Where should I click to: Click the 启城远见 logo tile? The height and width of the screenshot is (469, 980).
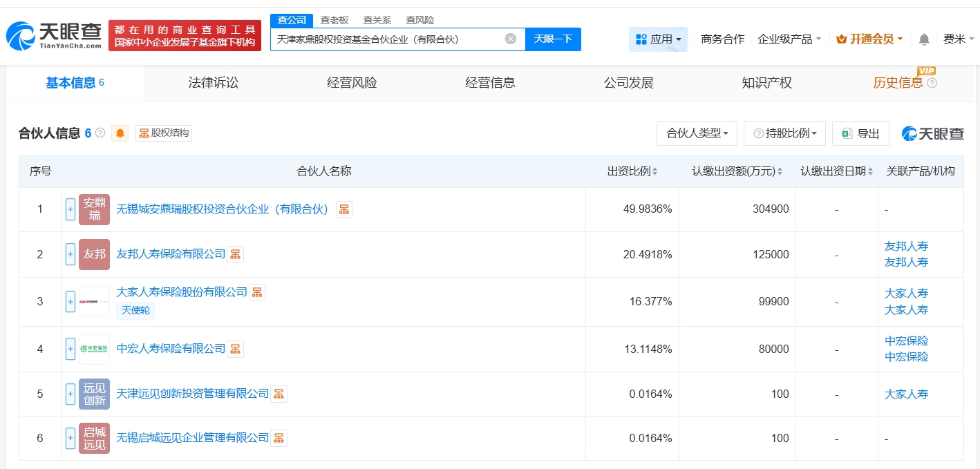click(95, 438)
